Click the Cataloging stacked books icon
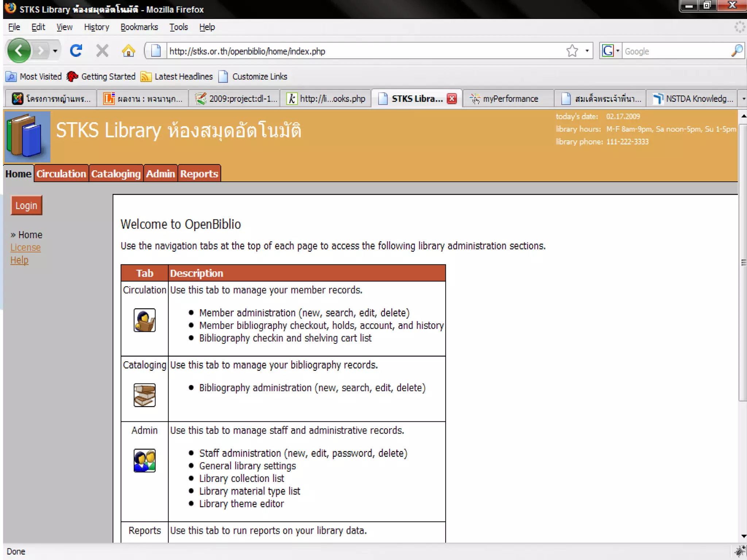This screenshot has height=560, width=747. pos(144,395)
